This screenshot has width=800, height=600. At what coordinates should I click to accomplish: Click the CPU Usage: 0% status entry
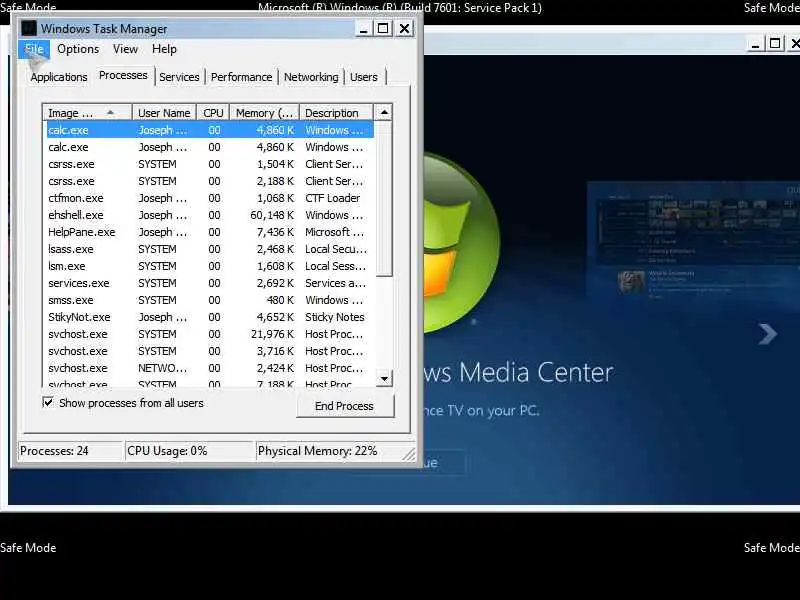[x=189, y=451]
